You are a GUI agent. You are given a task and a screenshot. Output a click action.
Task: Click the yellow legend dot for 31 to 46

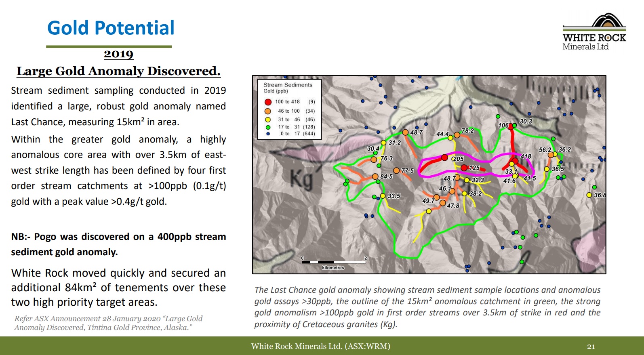[268, 120]
